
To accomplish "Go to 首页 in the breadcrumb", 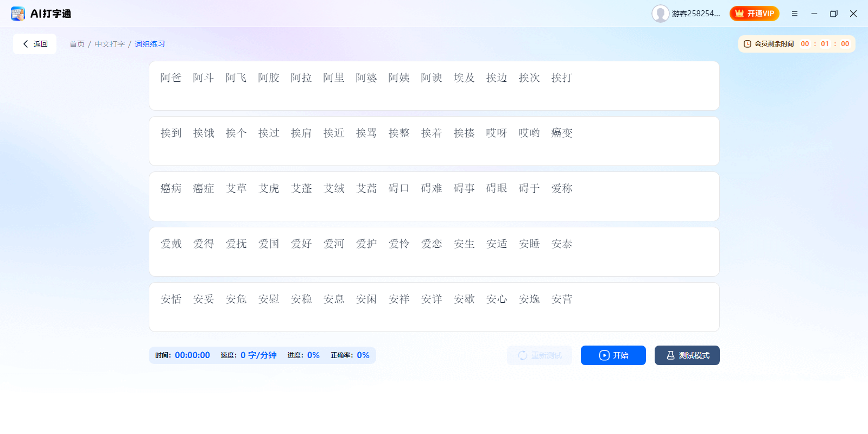I will 77,44.
